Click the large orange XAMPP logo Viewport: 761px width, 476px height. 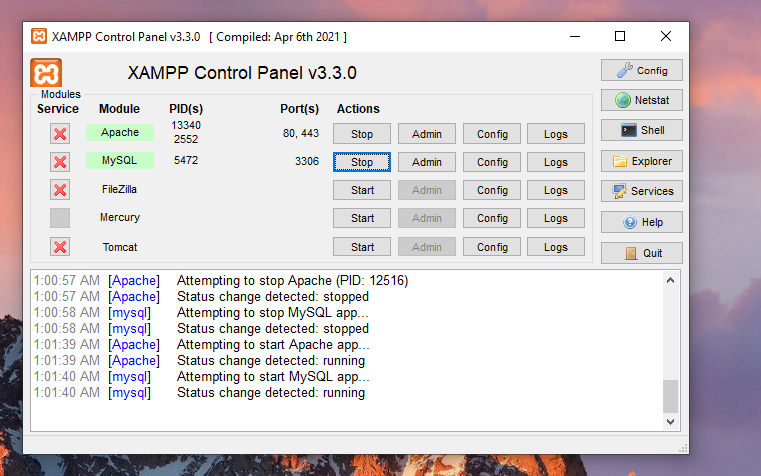pos(46,73)
